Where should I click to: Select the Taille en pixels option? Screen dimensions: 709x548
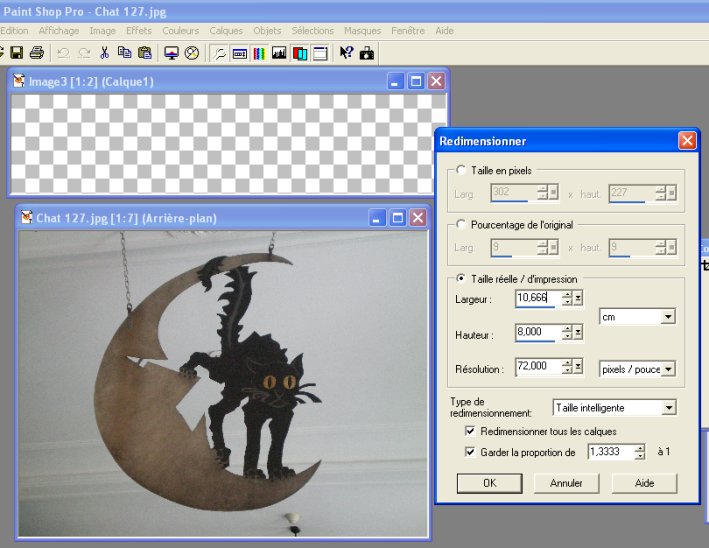point(461,170)
